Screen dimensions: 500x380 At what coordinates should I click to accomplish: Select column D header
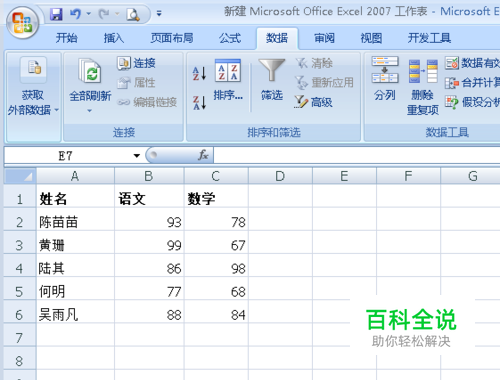(x=280, y=176)
